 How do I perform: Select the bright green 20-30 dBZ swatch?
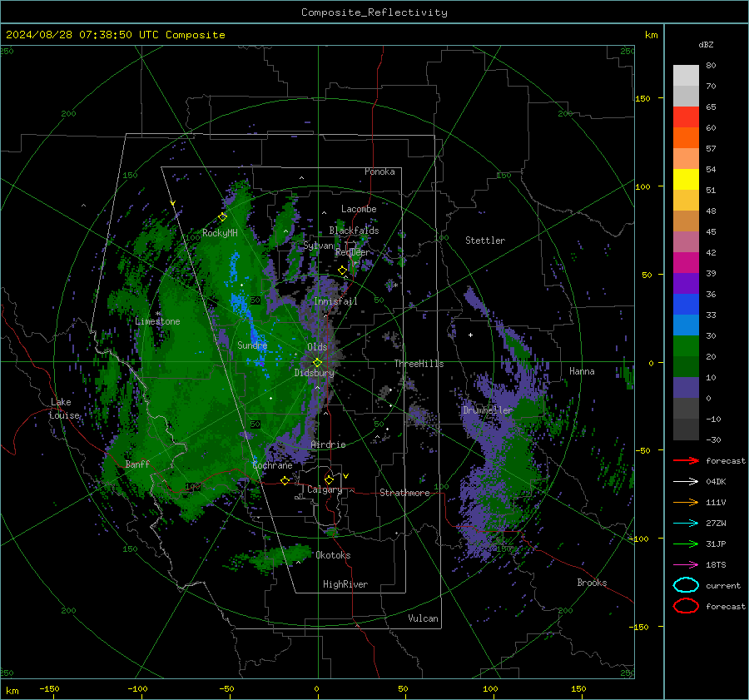click(686, 346)
